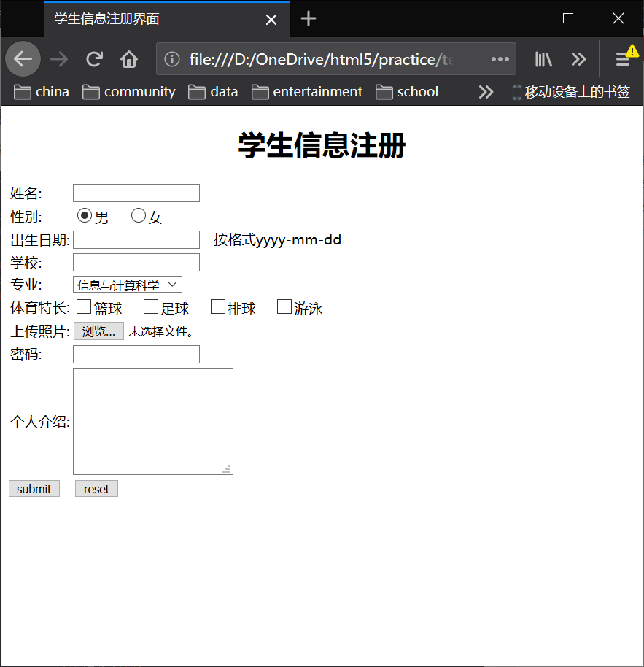Click inside the 个人介绍 text area
Viewport: 644px width, 667px height.
(x=152, y=421)
